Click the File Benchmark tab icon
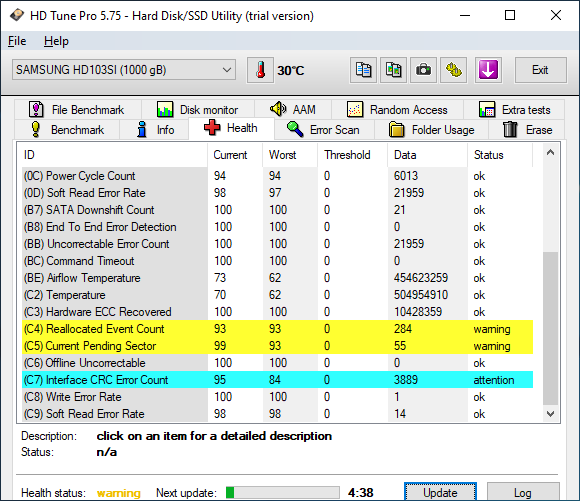Image resolution: width=580 pixels, height=501 pixels. [36, 110]
